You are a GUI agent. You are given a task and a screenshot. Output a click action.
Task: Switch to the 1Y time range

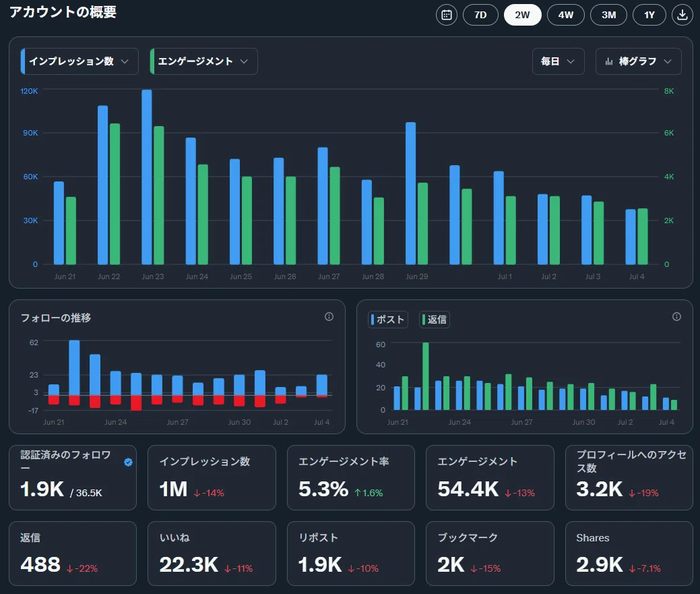(x=649, y=15)
